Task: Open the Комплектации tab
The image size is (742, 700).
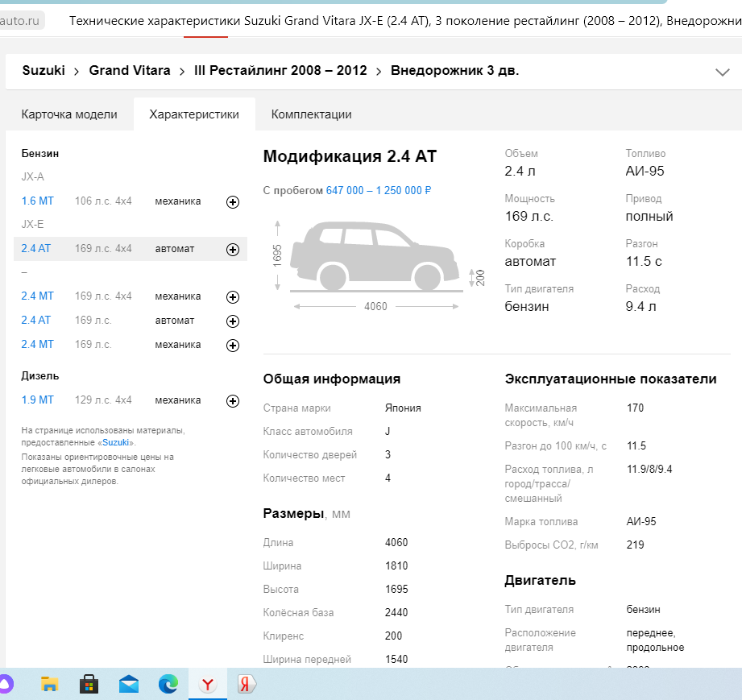Action: [x=311, y=114]
